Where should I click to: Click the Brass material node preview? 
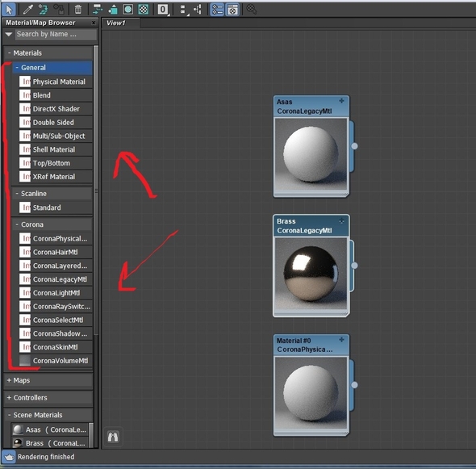[x=311, y=274]
